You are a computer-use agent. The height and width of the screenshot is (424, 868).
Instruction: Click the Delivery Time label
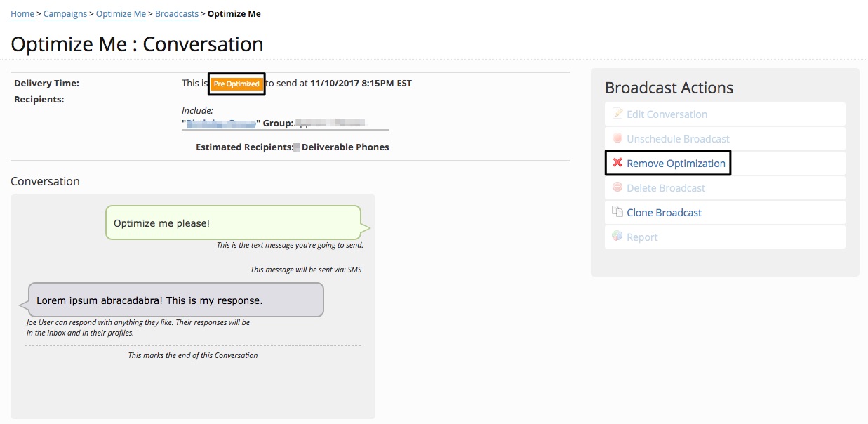[x=46, y=83]
